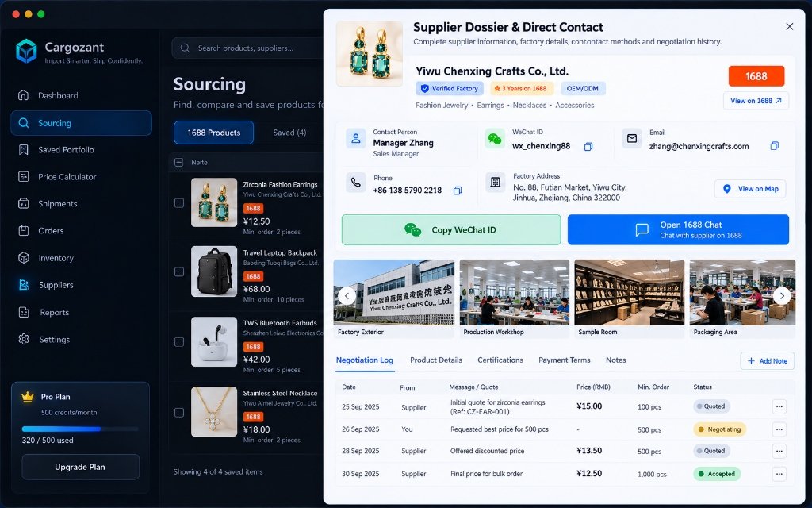Click the Zirconia Fashion Earrings thumbnail in list
812x508 pixels.
point(214,202)
